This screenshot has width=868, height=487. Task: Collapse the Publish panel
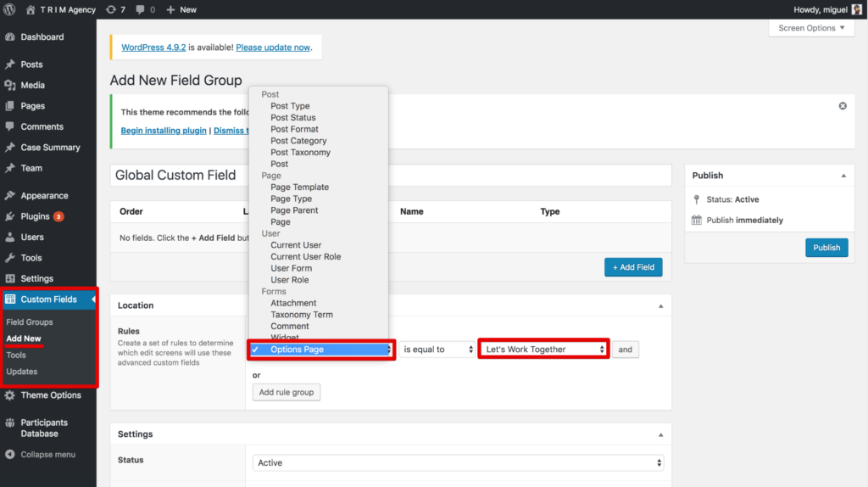(x=843, y=176)
